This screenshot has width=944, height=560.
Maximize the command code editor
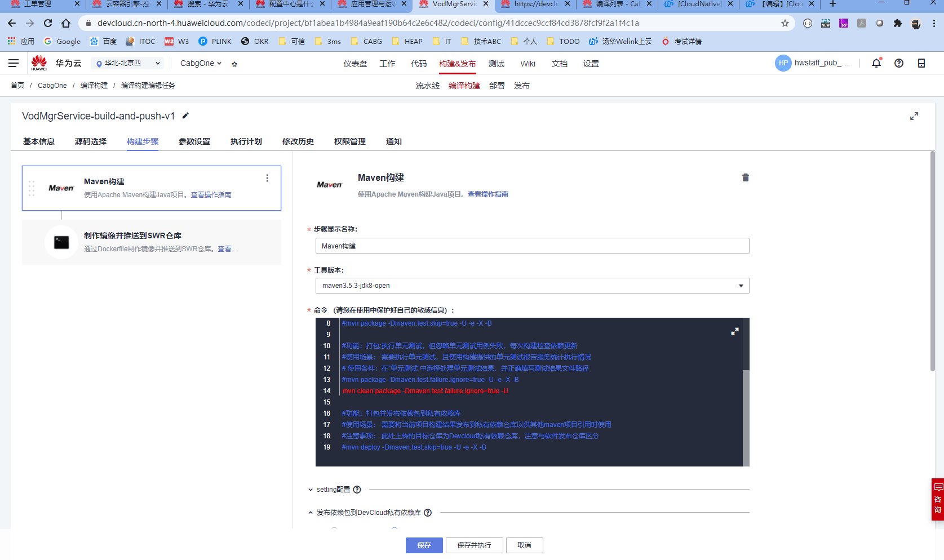point(735,331)
